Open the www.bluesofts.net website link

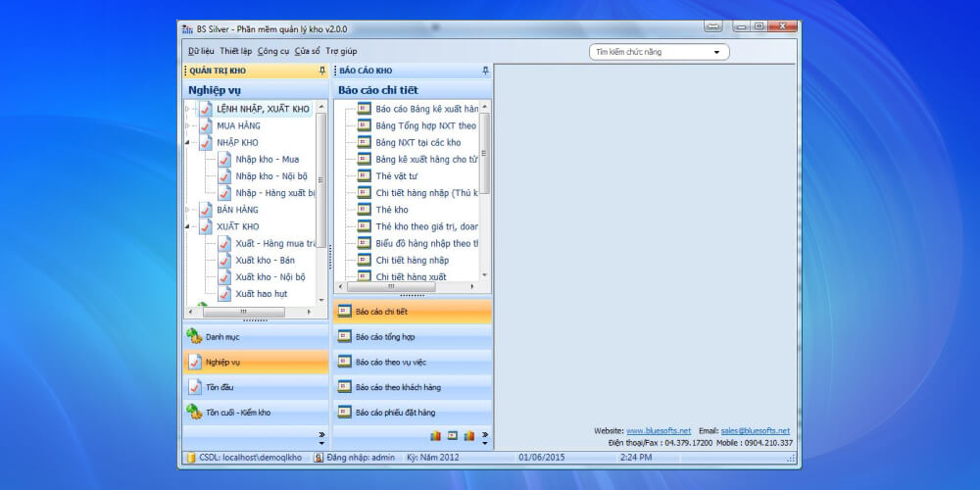(x=659, y=430)
